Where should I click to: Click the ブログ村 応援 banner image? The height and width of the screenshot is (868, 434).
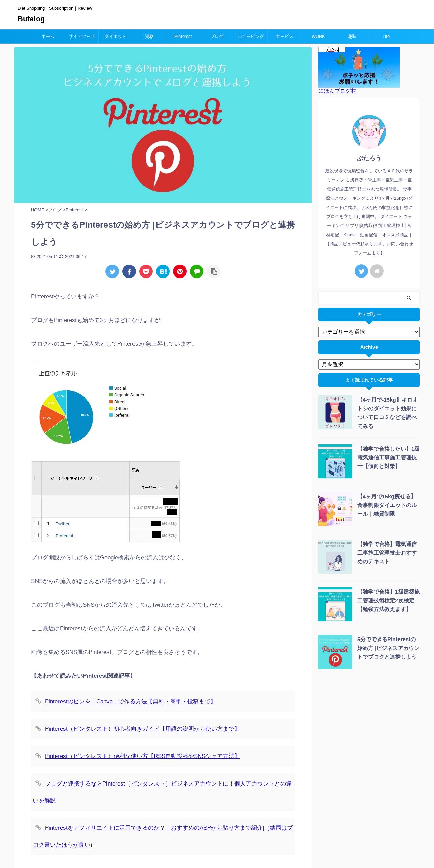359,67
